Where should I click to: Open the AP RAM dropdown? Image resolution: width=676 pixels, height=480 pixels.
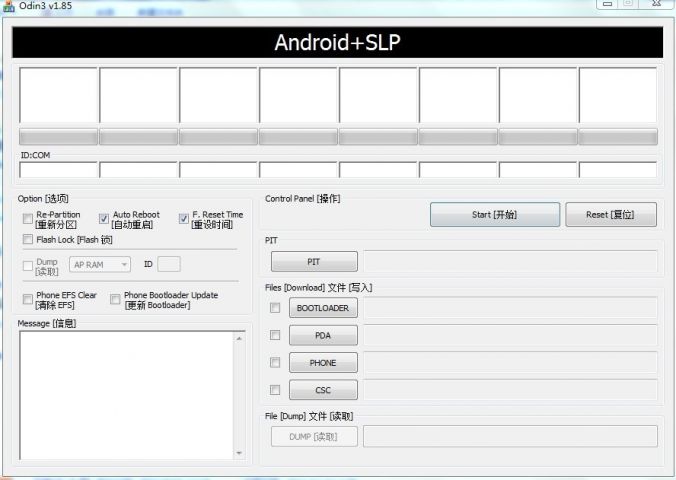[x=100, y=264]
